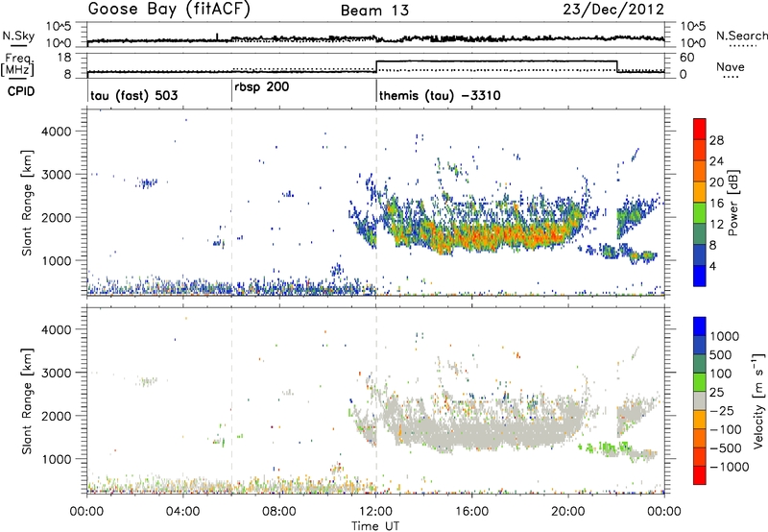The image size is (768, 532).
Task: Click the 'Beam 13' label
Action: click(x=374, y=11)
